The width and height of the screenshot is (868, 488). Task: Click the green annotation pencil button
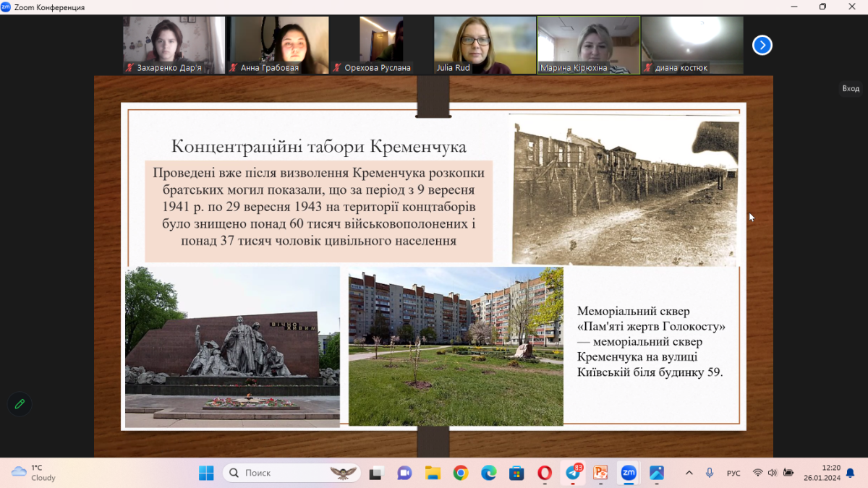pyautogui.click(x=20, y=404)
